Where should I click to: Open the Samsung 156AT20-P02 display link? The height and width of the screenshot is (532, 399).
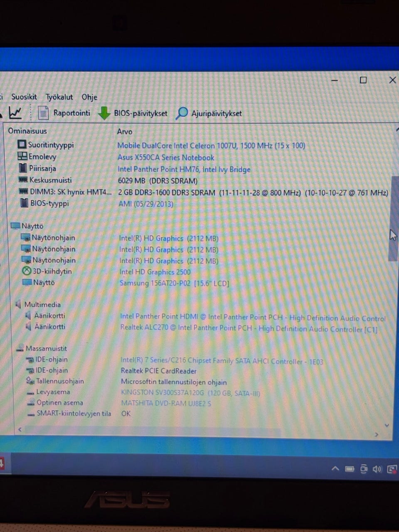click(x=174, y=283)
